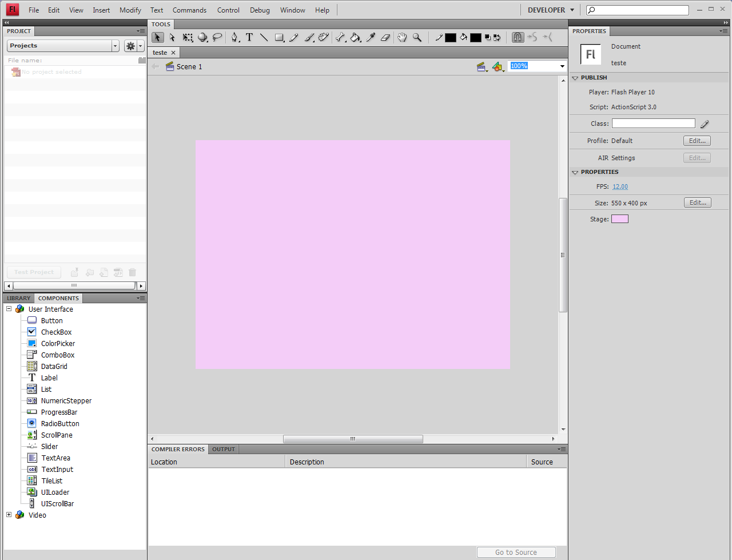Click the FPS 12.00 value
This screenshot has height=560, width=732.
620,186
